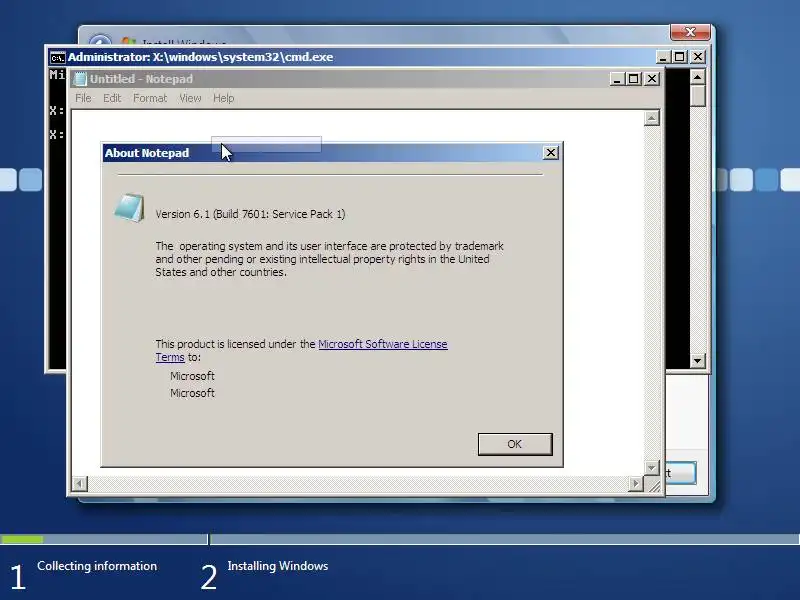Maximize the cmd.exe window
Viewport: 800px width, 600px height.
pyautogui.click(x=680, y=57)
